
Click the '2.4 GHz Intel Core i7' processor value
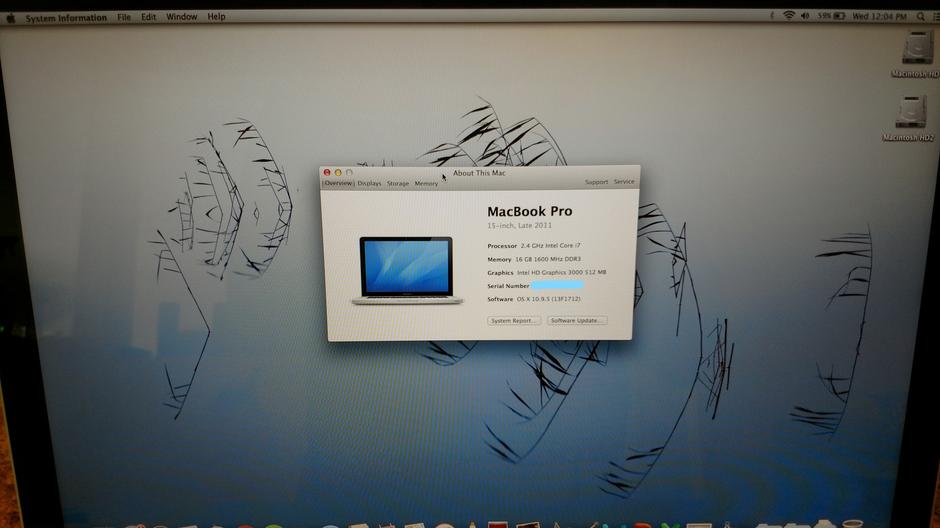point(550,245)
